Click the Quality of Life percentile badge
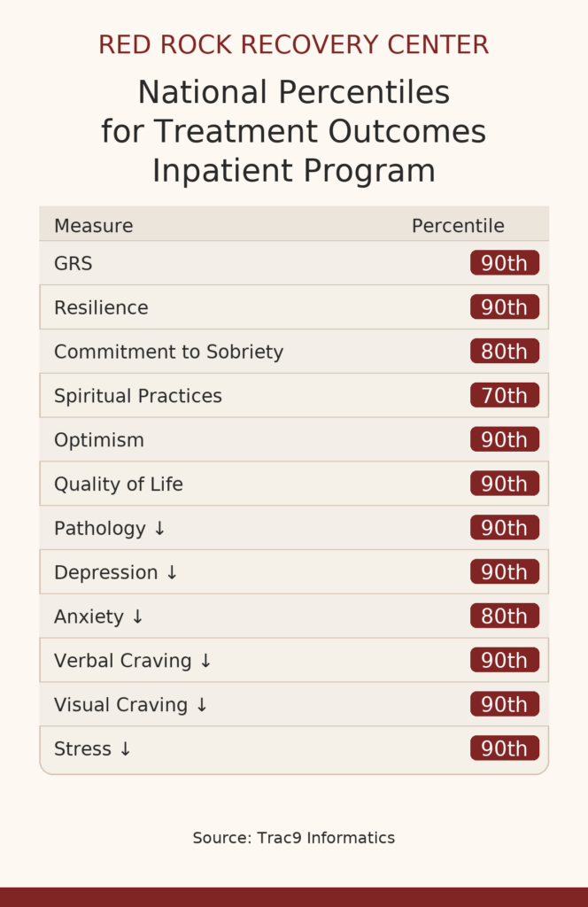 (504, 485)
